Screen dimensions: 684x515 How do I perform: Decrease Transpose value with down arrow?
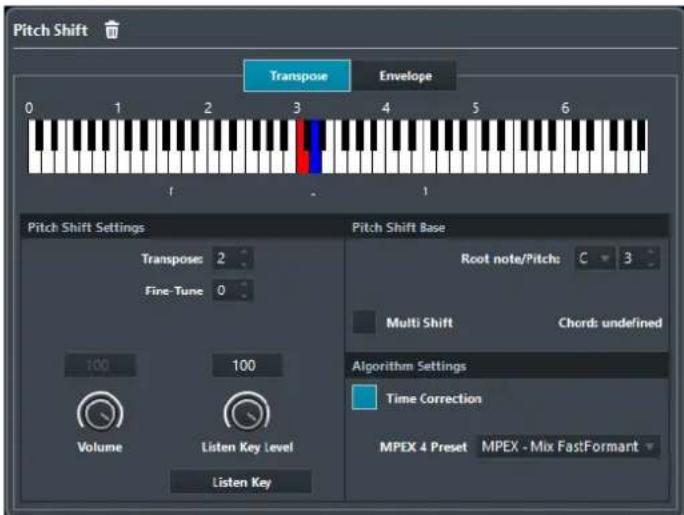point(244,264)
